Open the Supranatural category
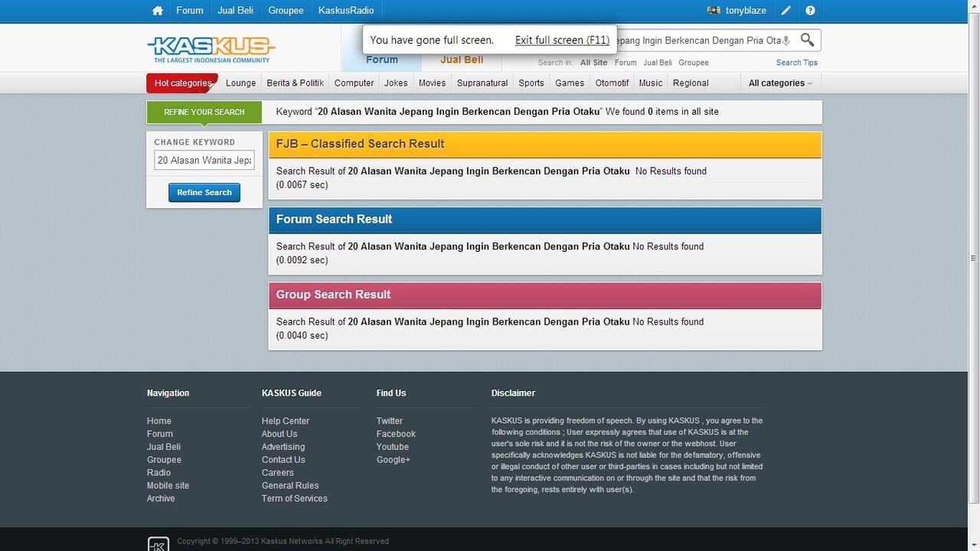 [482, 83]
